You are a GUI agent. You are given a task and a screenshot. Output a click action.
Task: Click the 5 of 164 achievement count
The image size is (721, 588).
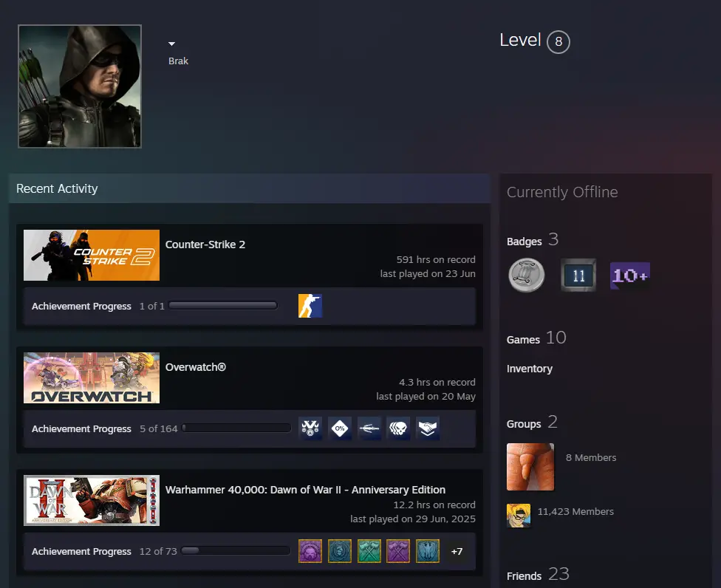[159, 429]
